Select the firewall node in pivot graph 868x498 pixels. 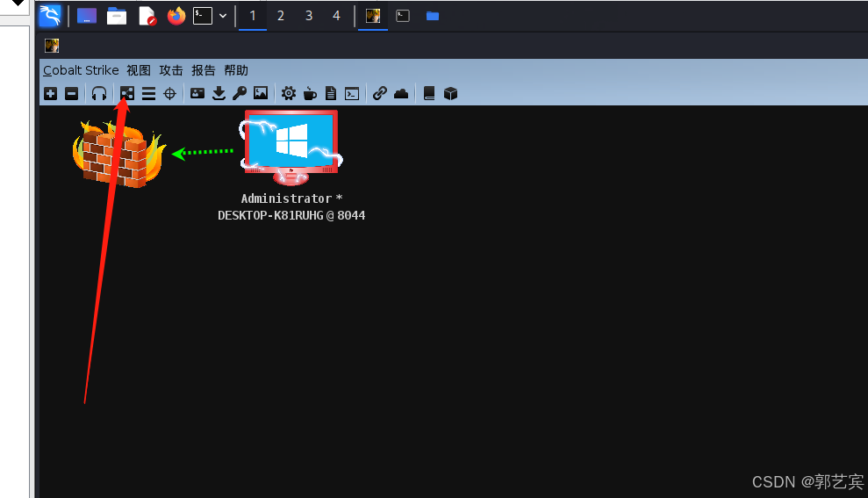click(119, 155)
